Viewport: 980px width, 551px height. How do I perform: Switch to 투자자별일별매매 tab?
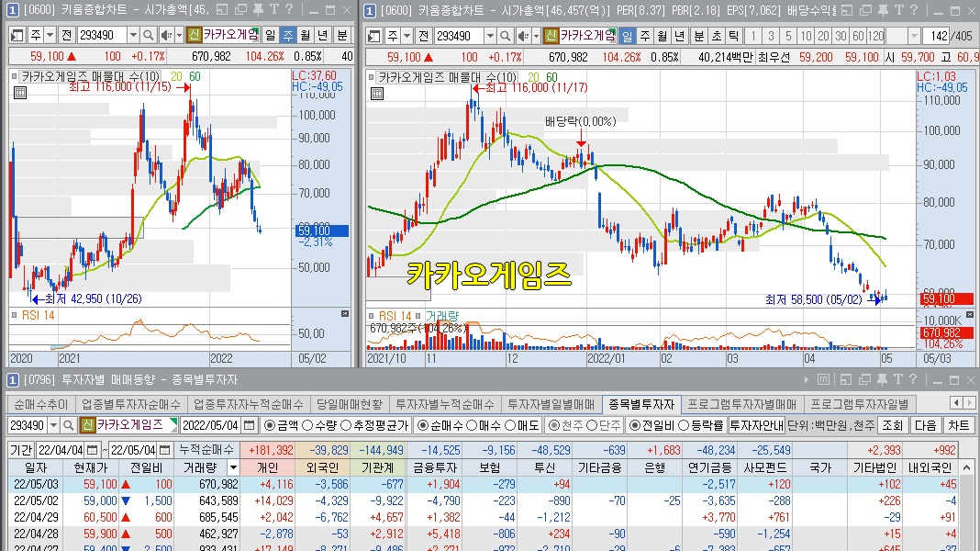tap(551, 404)
